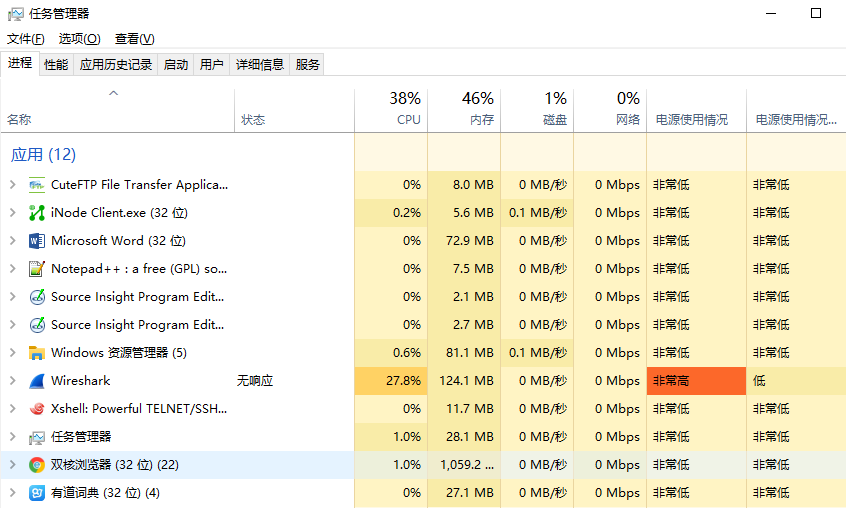Switch to the 启动 tab
The width and height of the screenshot is (846, 508).
click(x=176, y=65)
